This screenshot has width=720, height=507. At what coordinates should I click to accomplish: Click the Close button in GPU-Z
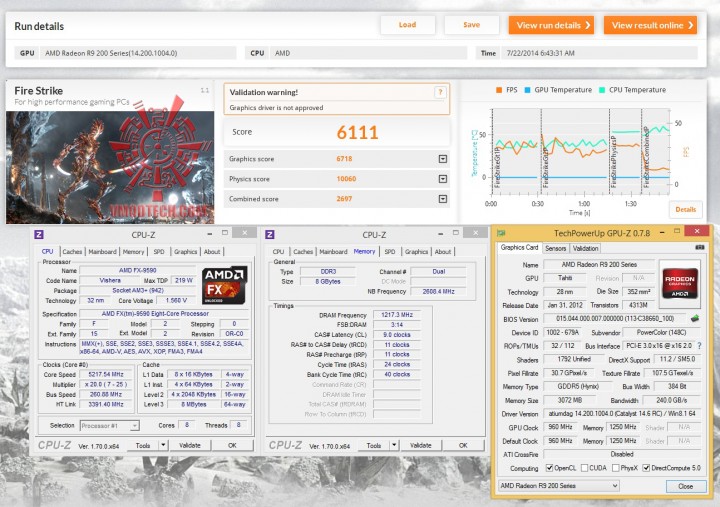(x=686, y=486)
